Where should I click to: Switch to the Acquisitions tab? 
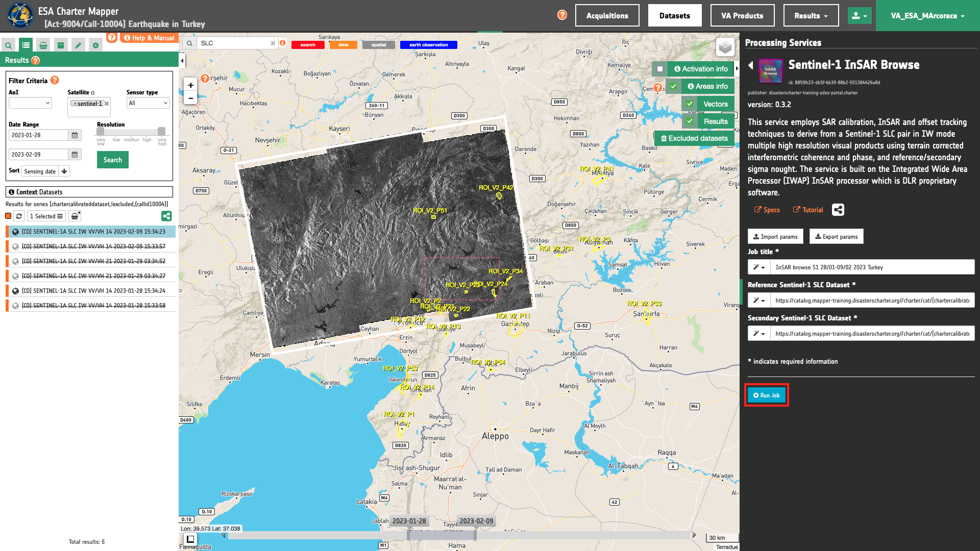tap(607, 16)
